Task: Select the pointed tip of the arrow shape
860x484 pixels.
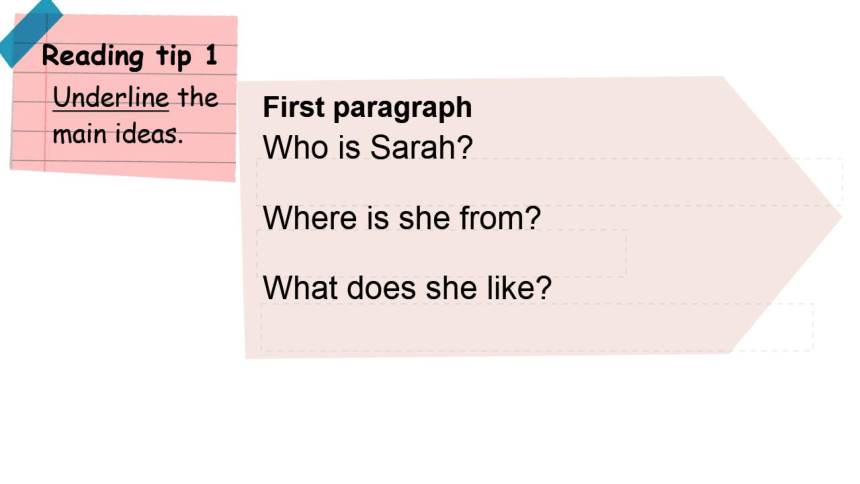Action: [833, 217]
